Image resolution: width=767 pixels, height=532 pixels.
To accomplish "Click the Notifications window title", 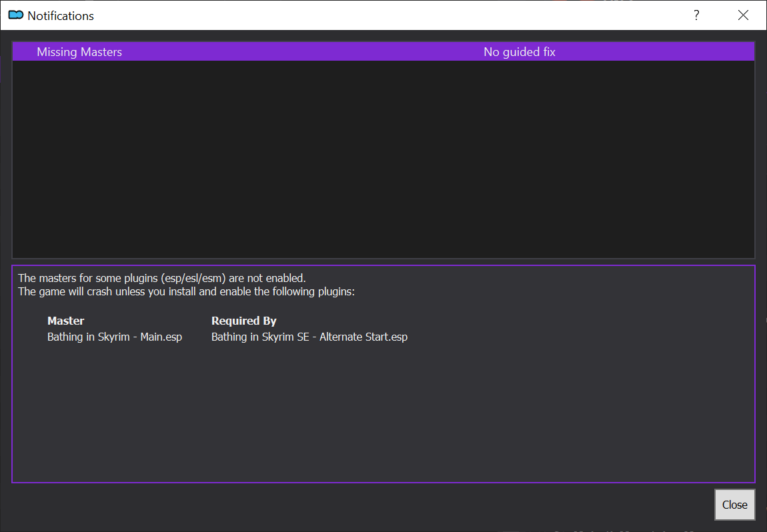I will point(61,15).
